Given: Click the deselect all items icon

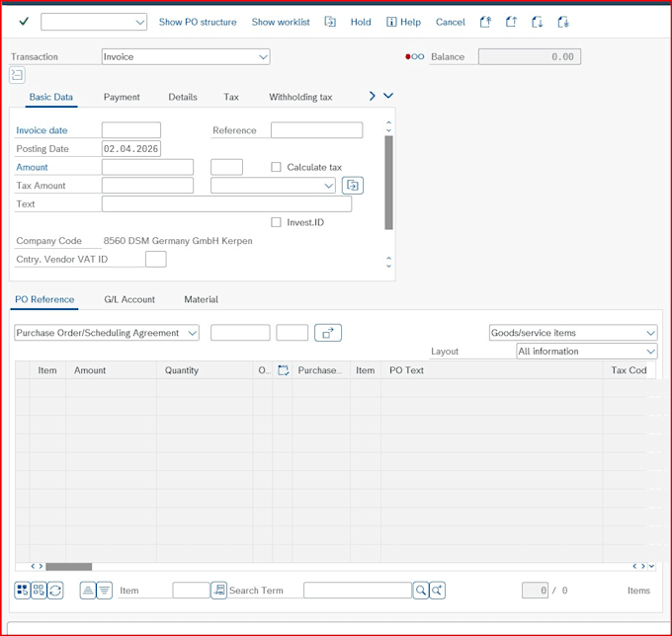Looking at the screenshot, I should click(39, 591).
